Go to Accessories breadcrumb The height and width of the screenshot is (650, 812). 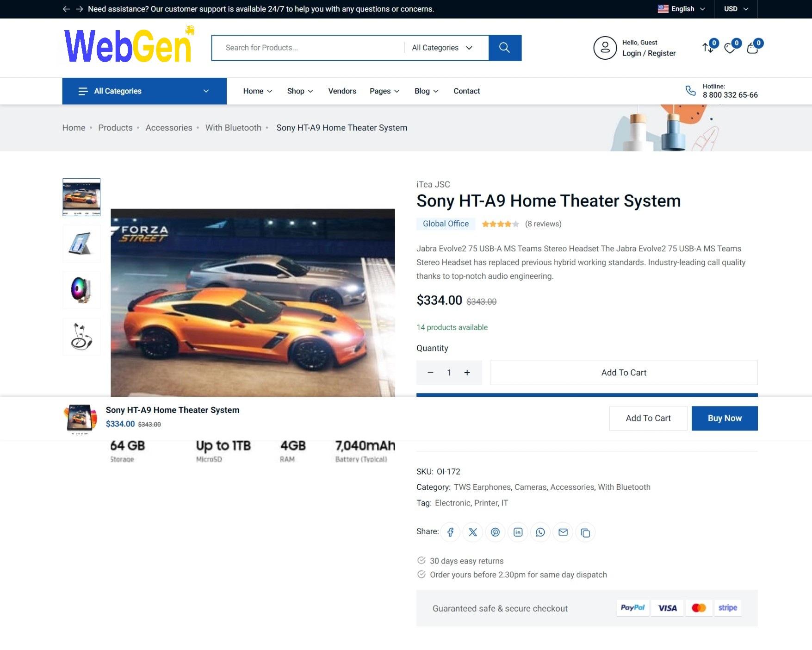pos(169,128)
